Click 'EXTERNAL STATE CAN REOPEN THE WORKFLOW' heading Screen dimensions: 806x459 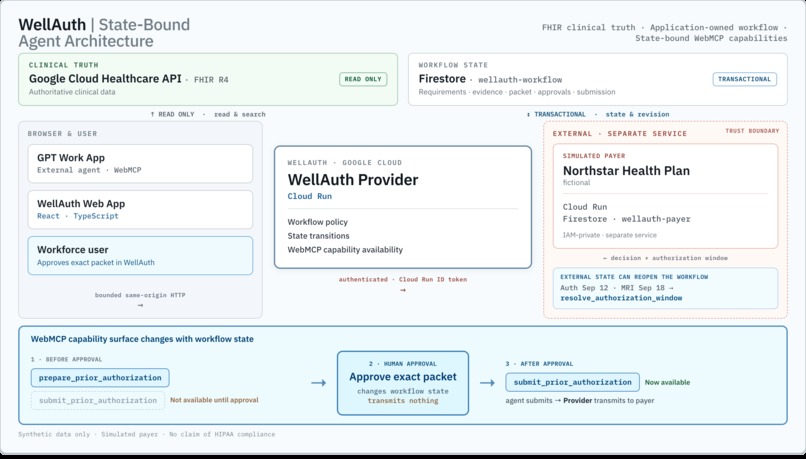(634, 277)
